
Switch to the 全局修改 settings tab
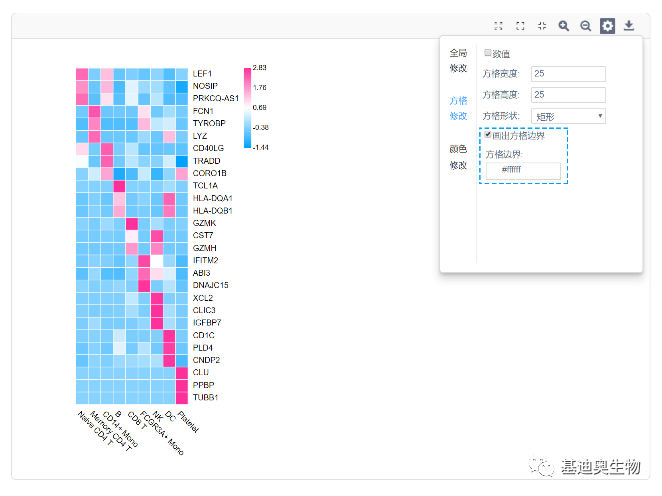tap(457, 60)
